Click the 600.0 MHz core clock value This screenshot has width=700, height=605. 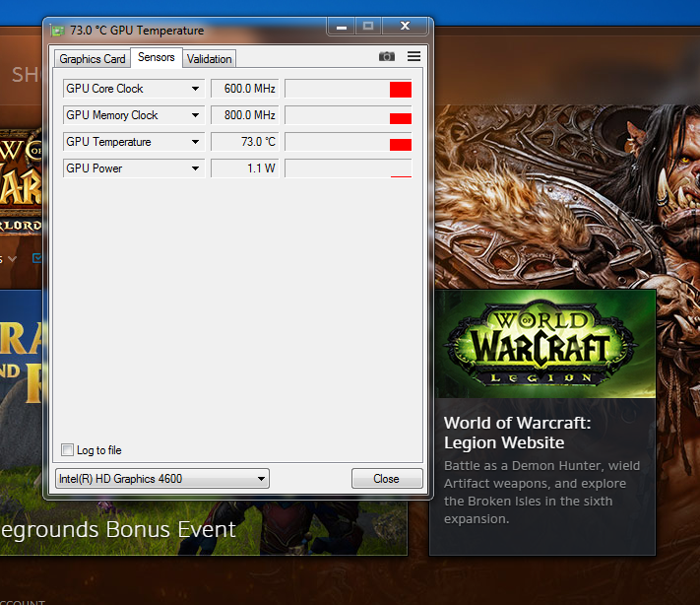click(245, 89)
